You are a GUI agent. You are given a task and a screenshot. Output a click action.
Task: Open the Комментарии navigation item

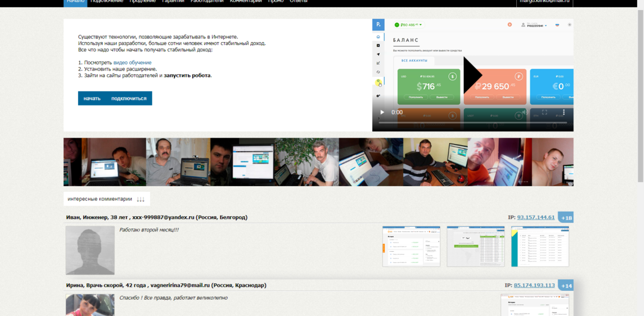point(246,2)
